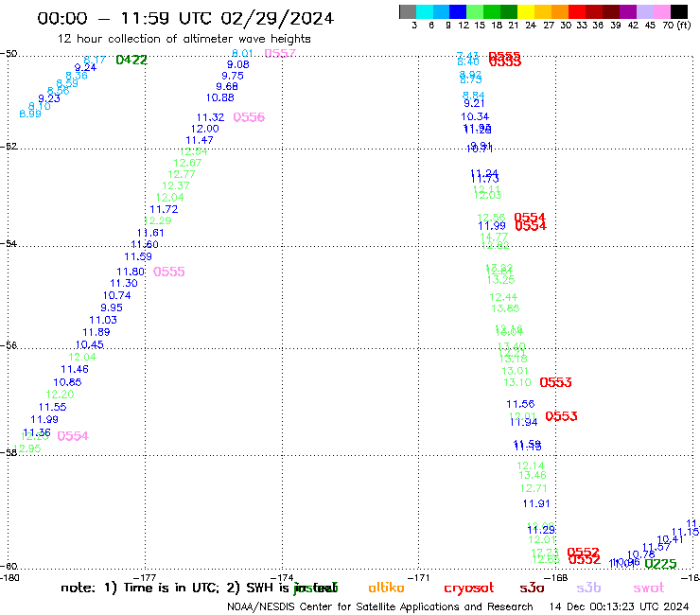This screenshot has height=615, width=700.
Task: Click the wave height value '10.34'
Action: coord(475,116)
